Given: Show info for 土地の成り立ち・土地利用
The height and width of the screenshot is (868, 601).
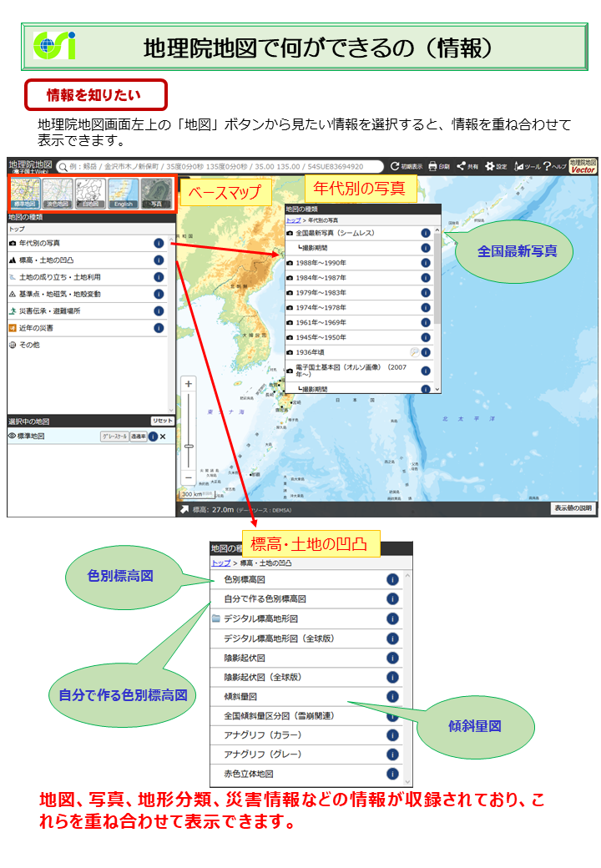Looking at the screenshot, I should 159,277.
